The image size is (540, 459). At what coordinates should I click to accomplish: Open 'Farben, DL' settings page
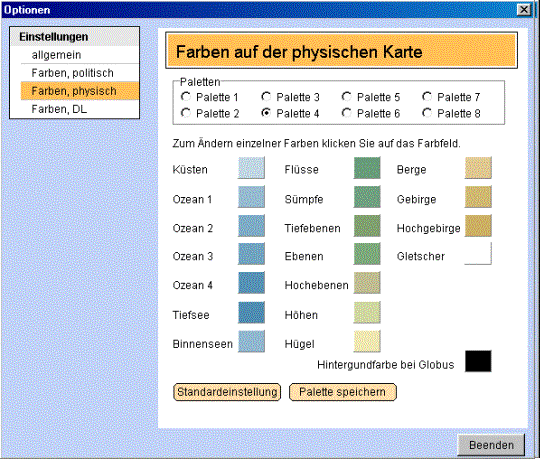click(80, 109)
